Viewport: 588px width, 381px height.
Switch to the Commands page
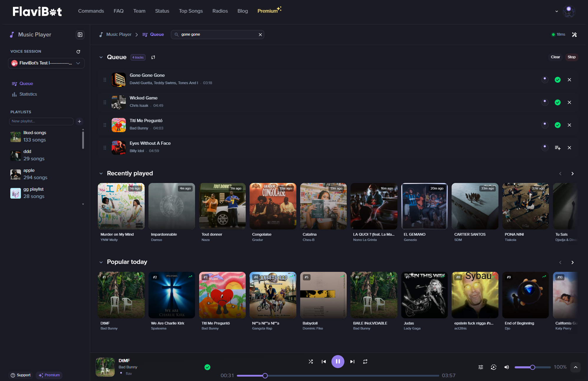point(91,11)
